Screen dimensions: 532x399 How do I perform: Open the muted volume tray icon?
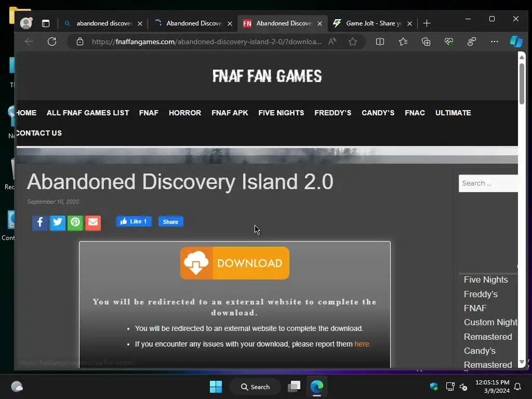click(463, 387)
